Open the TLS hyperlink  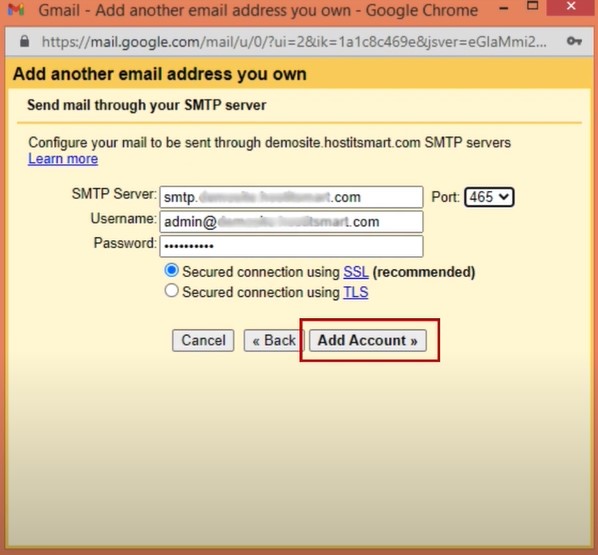(x=355, y=292)
